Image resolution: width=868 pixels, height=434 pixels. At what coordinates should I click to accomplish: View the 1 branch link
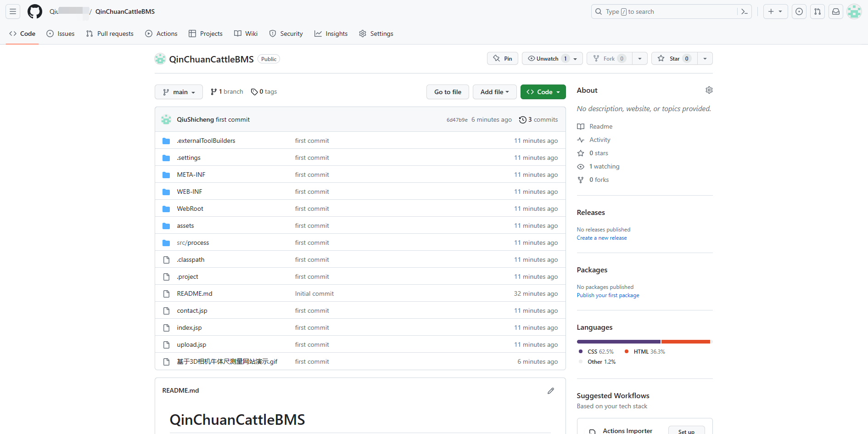227,92
